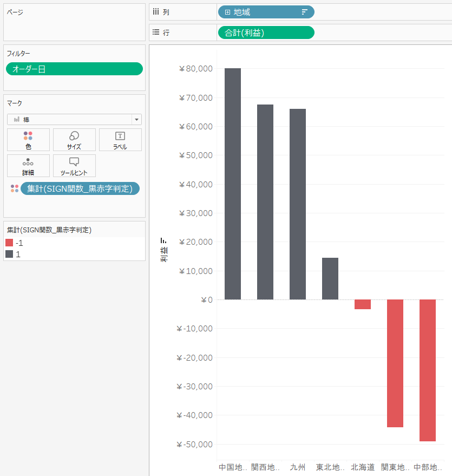This screenshot has width=452, height=476.
Task: Click the color legend icon beside 集計 pill
Action: [15, 188]
